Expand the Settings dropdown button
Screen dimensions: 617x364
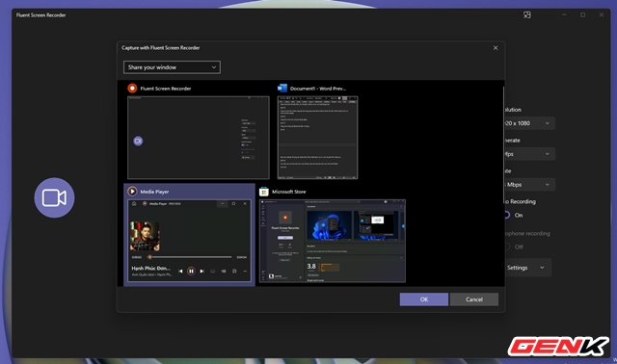[528, 268]
